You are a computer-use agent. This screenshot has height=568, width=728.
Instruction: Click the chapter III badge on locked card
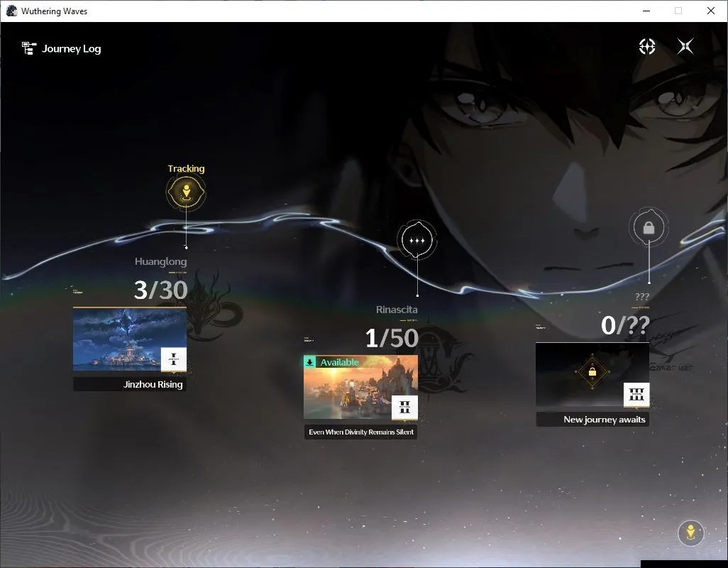coord(636,395)
